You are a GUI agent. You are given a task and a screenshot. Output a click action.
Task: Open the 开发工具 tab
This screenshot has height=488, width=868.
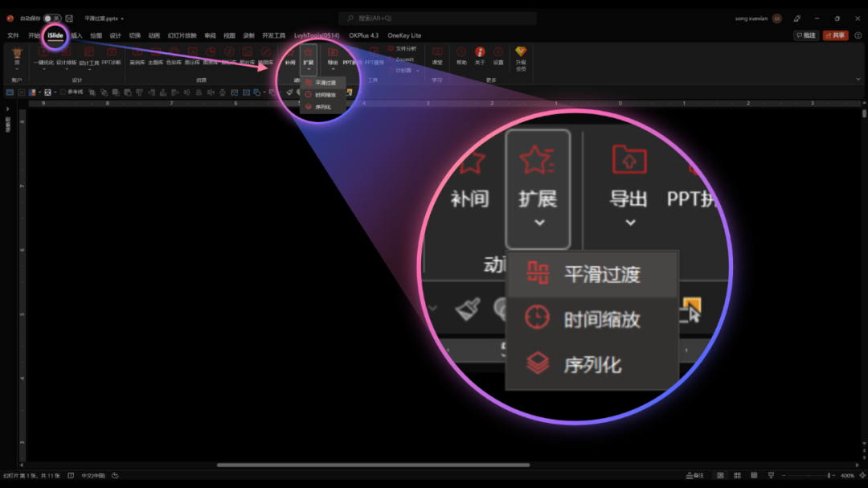273,35
